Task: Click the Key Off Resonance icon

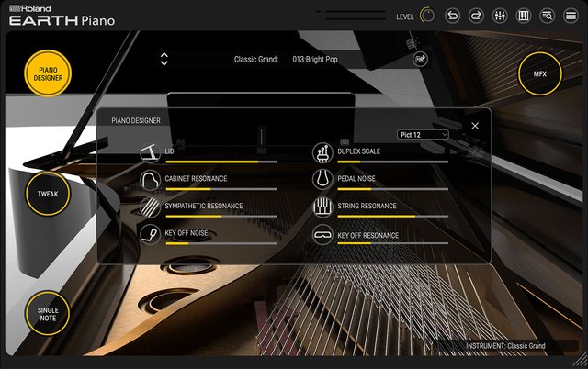Action: pyautogui.click(x=322, y=234)
